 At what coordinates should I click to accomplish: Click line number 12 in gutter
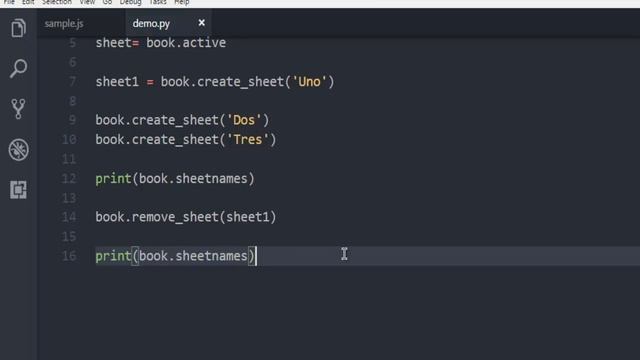[x=69, y=178]
